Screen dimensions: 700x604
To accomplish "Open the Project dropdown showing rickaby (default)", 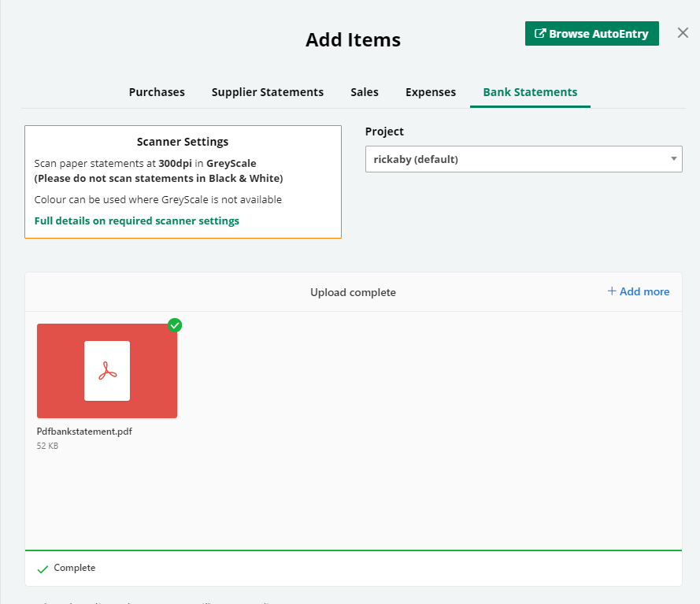I will click(x=524, y=159).
